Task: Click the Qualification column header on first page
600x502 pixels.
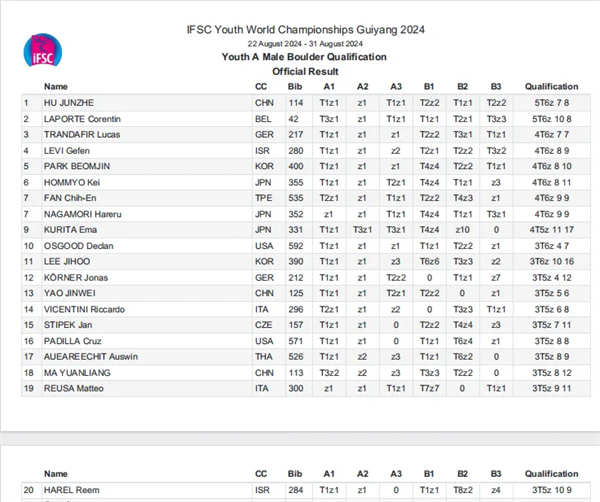Action: pyautogui.click(x=551, y=87)
